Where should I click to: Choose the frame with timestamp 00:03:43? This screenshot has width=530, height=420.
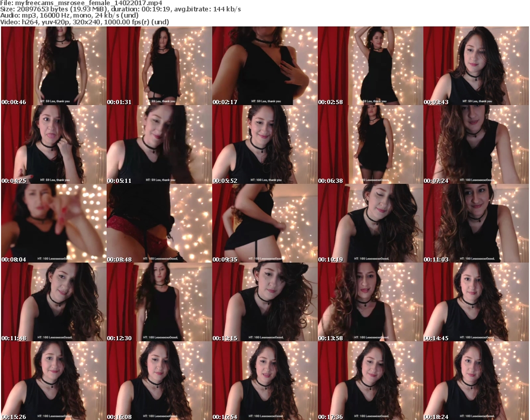point(476,66)
